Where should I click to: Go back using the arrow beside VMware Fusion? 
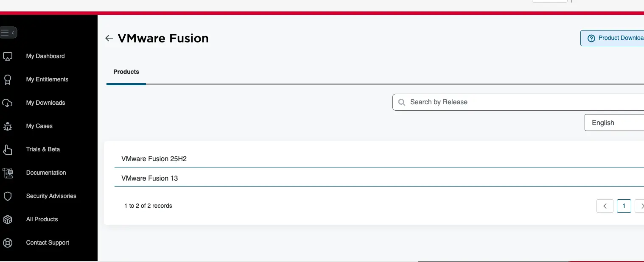109,38
